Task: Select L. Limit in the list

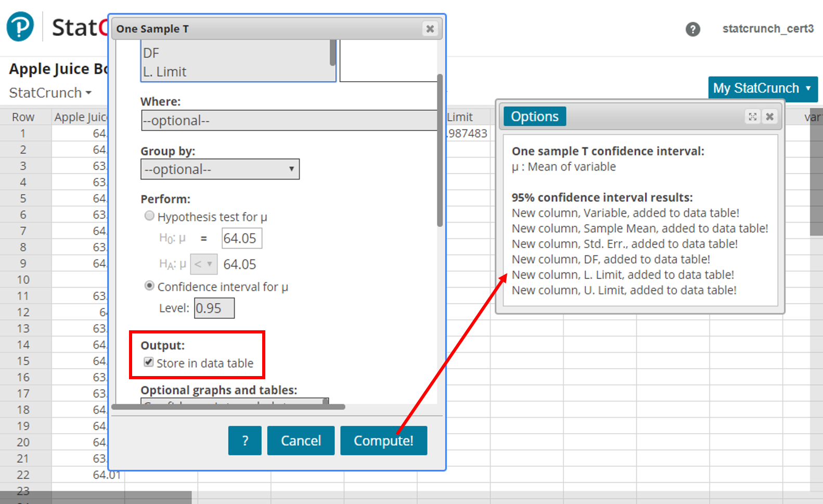Action: [165, 72]
